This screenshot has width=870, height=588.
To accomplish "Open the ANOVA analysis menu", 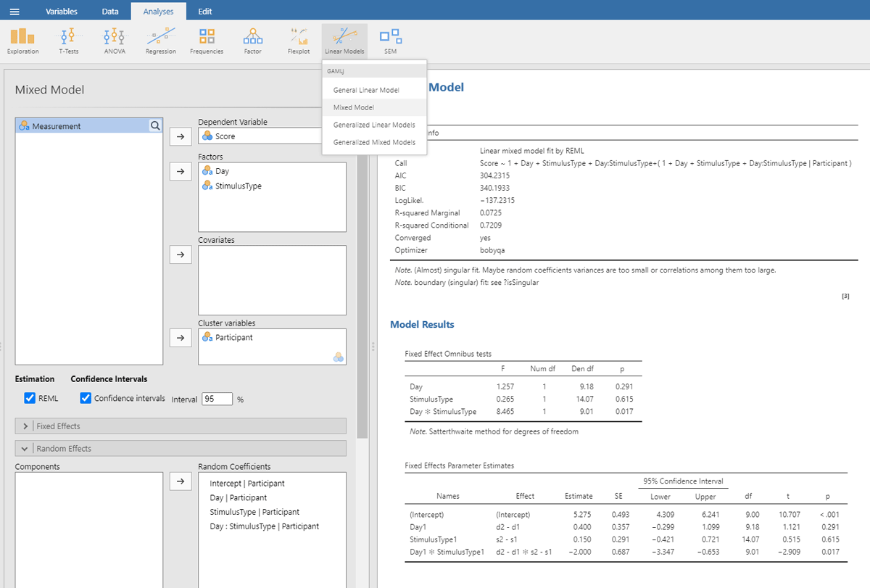I will click(115, 41).
